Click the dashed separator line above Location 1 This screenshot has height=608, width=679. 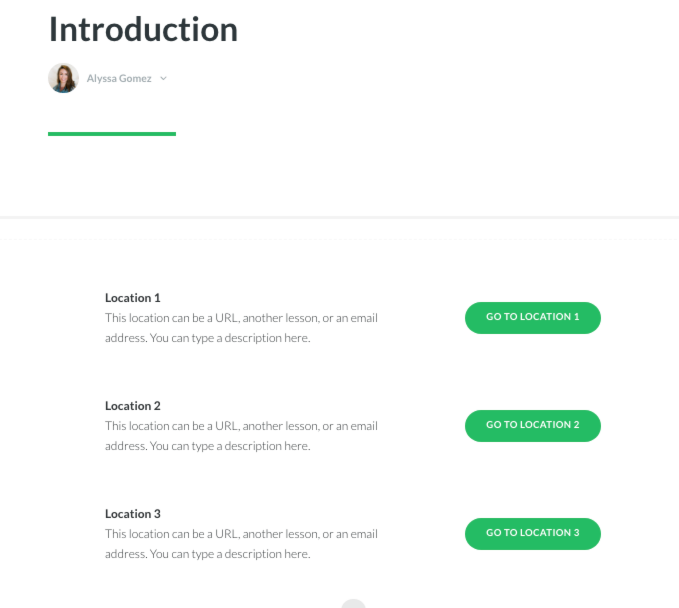[340, 239]
